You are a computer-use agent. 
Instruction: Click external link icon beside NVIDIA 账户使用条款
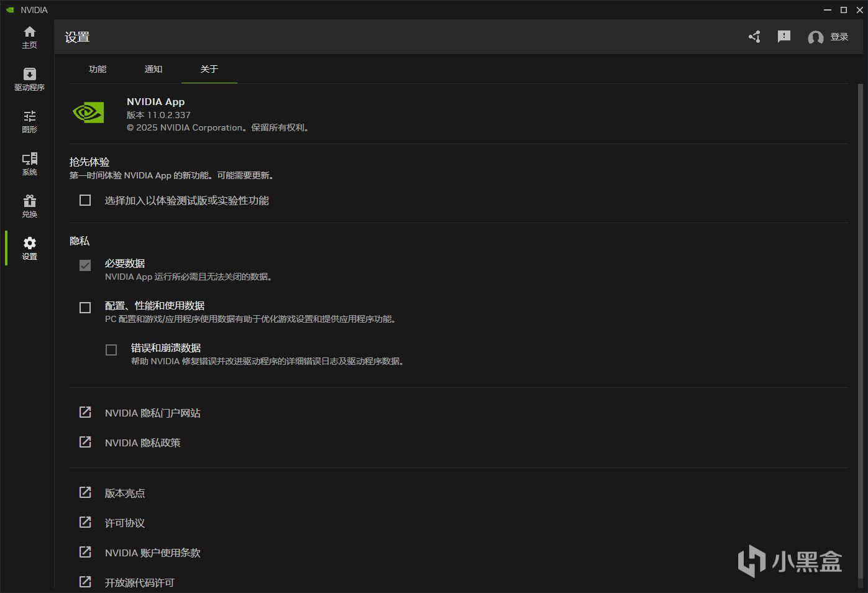click(85, 552)
